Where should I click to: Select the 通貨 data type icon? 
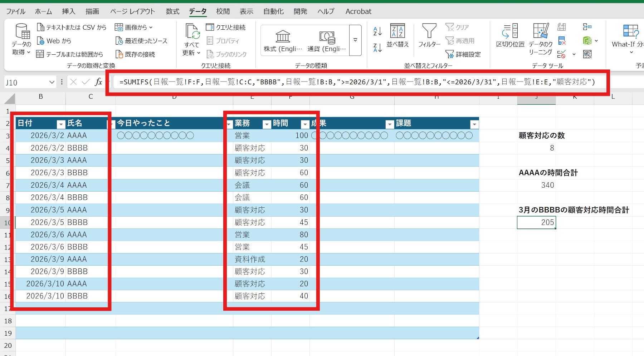pyautogui.click(x=327, y=37)
